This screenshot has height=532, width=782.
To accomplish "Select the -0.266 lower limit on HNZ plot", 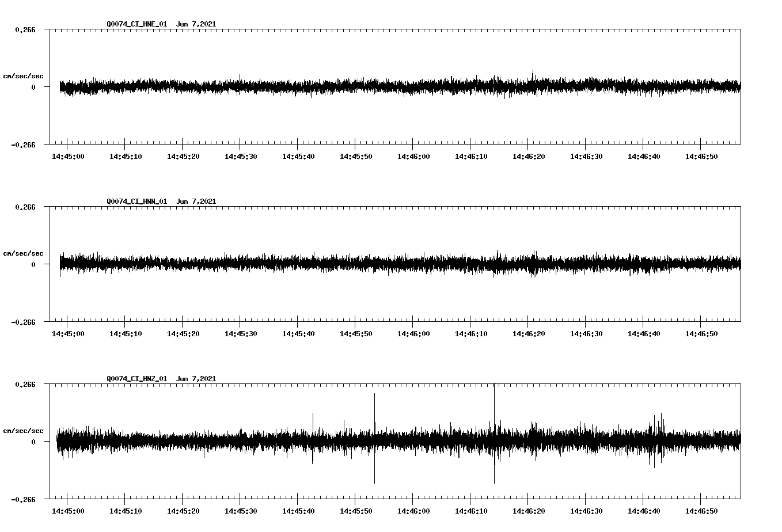I will pos(23,500).
